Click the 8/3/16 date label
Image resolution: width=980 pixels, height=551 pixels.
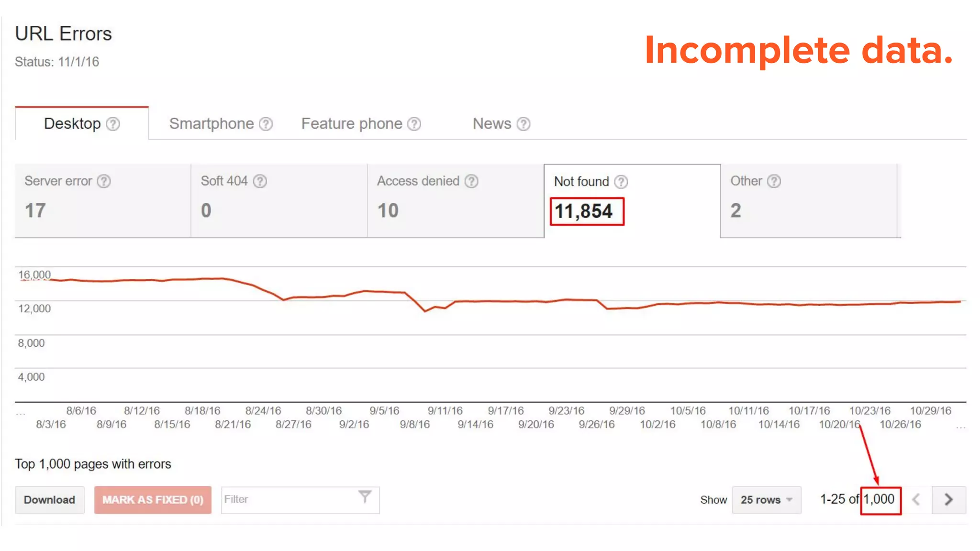[x=51, y=424]
